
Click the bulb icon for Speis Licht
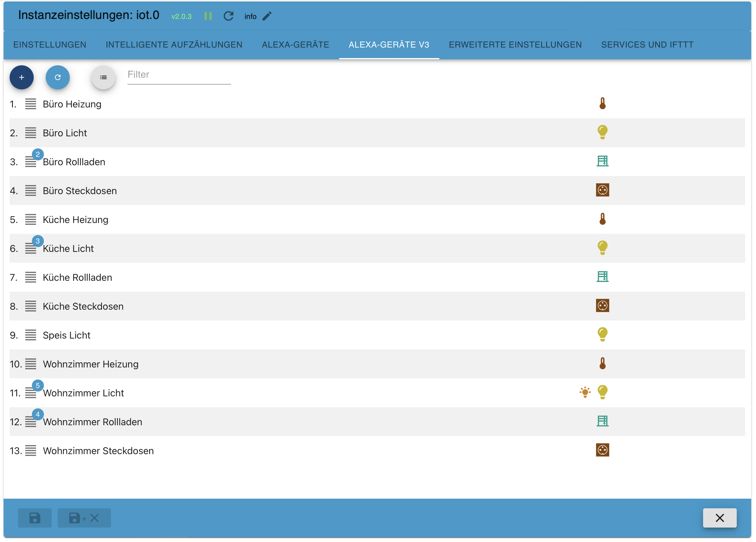click(603, 334)
